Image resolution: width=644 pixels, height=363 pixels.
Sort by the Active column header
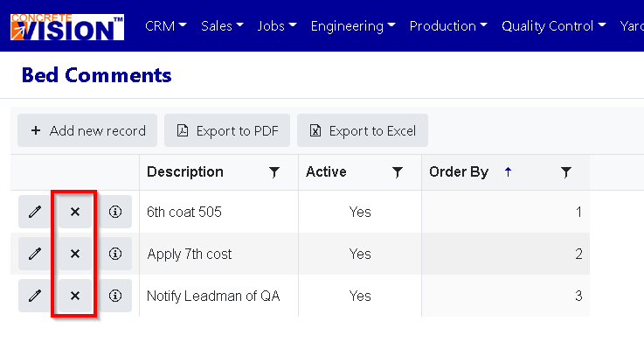(326, 171)
